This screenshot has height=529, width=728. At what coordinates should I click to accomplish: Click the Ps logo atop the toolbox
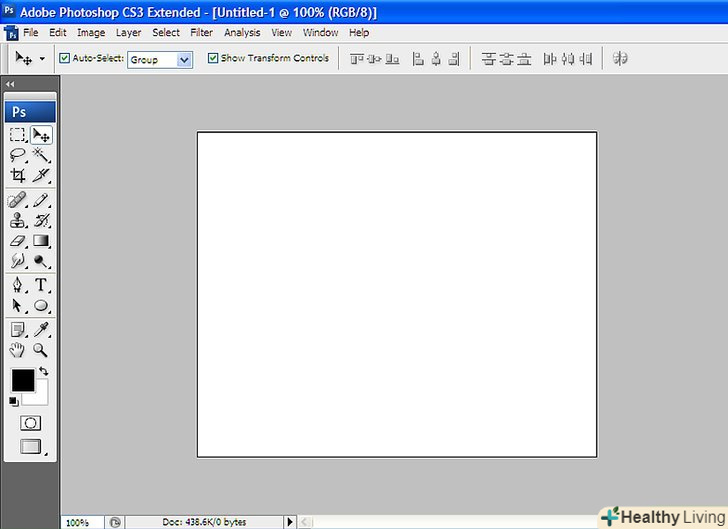tap(30, 112)
